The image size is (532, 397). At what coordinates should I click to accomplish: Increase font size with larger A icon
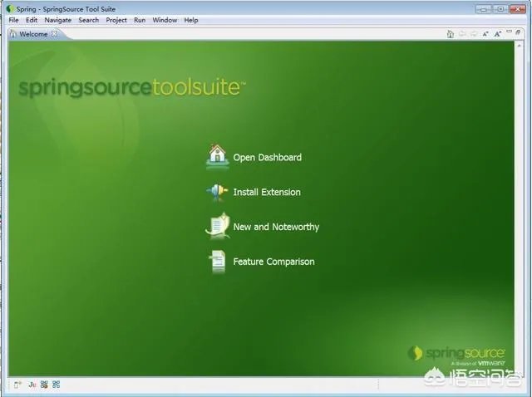(497, 34)
